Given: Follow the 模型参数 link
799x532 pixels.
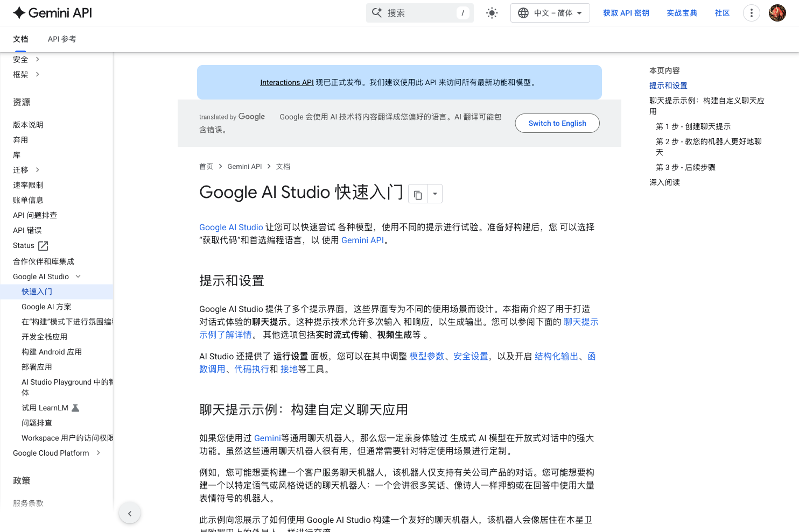Looking at the screenshot, I should tap(426, 356).
